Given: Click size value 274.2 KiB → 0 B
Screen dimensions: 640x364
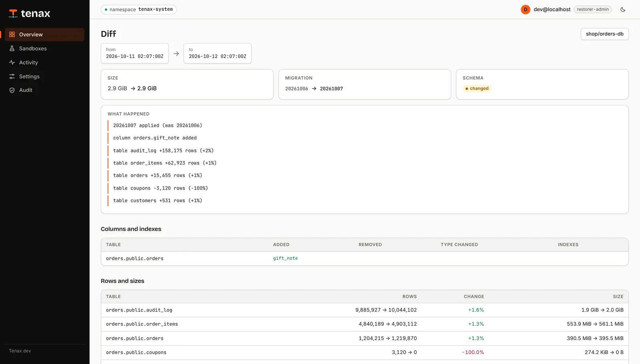Looking at the screenshot, I should tap(604, 352).
